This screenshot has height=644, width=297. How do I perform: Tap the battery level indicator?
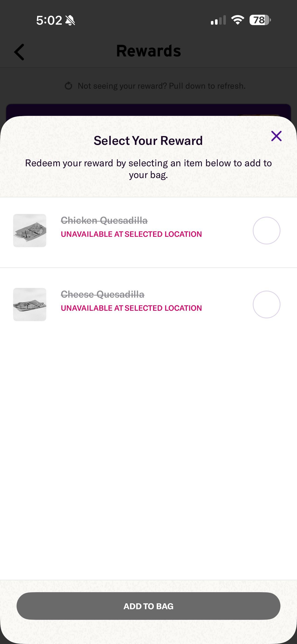(260, 20)
